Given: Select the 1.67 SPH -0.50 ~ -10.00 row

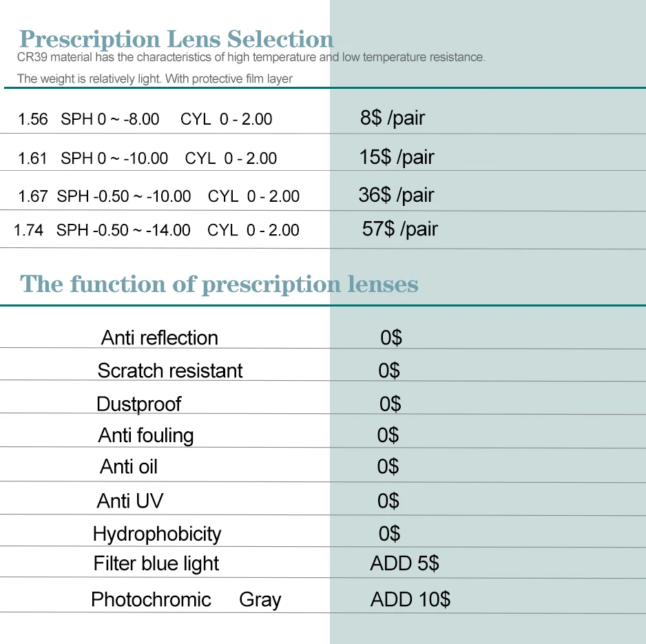Looking at the screenshot, I should [x=159, y=196].
